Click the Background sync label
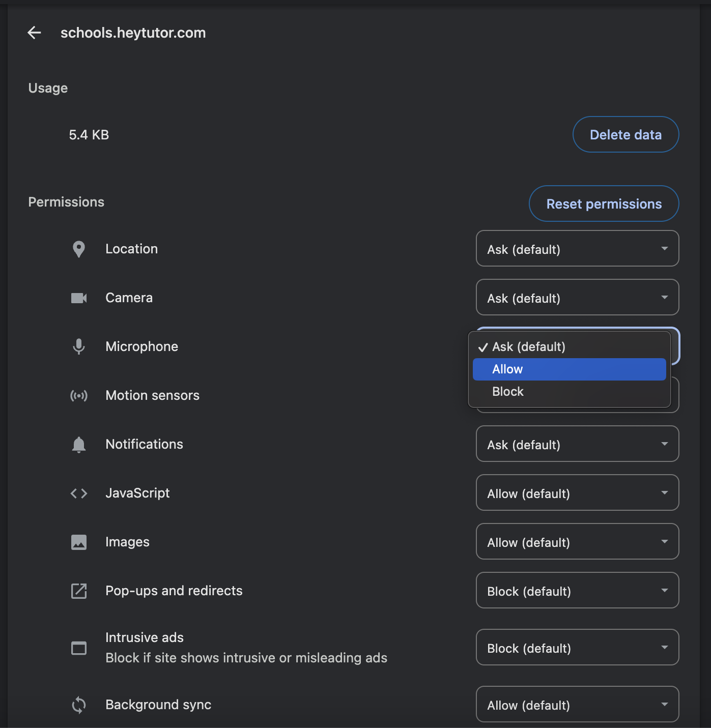This screenshot has width=711, height=728. click(x=158, y=705)
